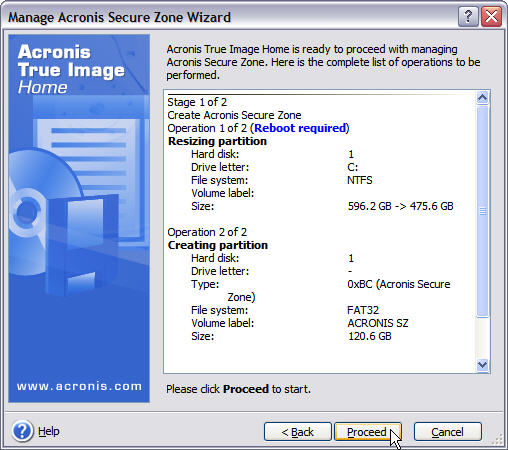Click the '120.6 GB' size value

[370, 336]
